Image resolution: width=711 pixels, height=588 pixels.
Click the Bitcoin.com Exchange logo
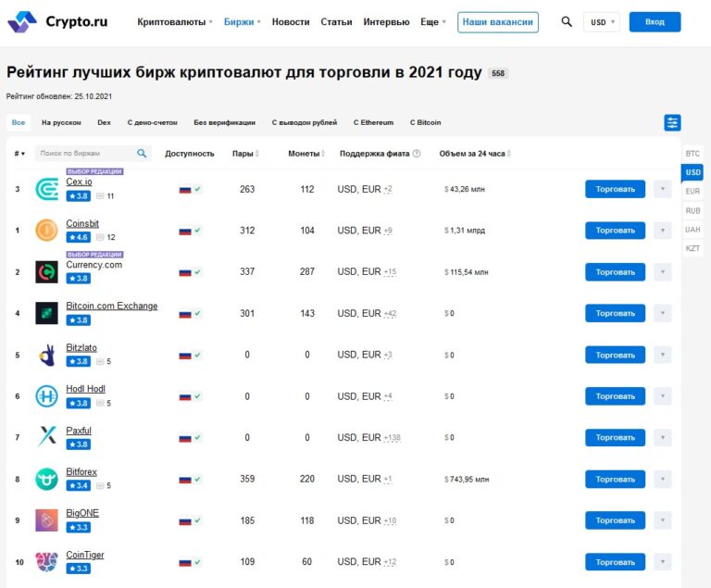coord(46,313)
